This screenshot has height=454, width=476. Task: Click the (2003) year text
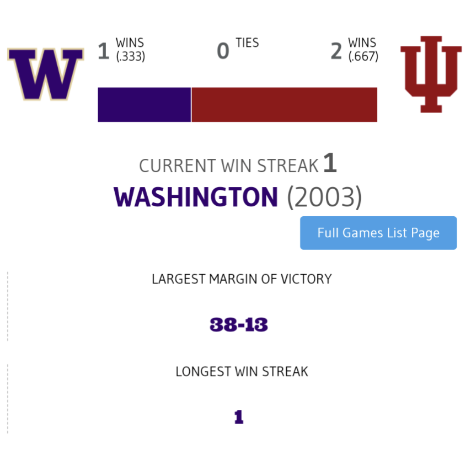(324, 197)
